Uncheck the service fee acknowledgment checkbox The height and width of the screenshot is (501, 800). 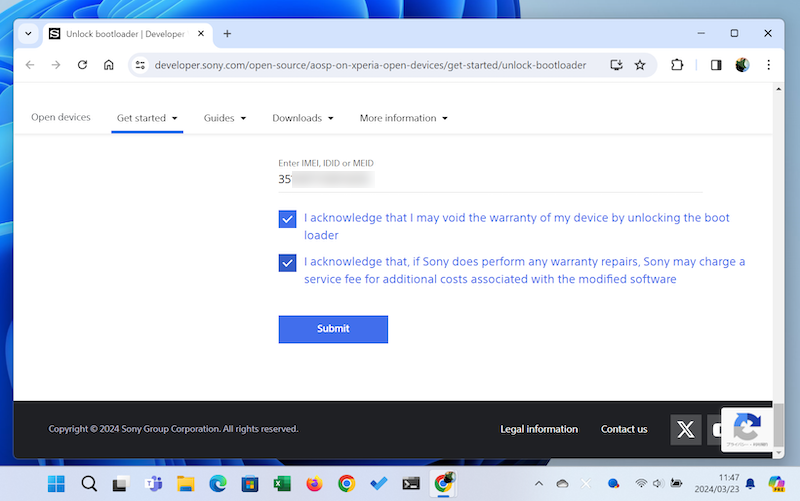[x=288, y=263]
